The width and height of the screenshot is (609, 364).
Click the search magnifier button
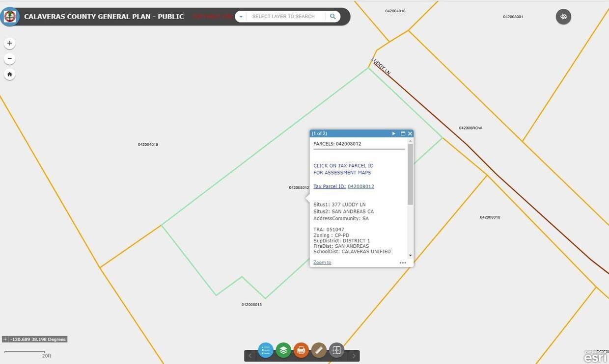[x=332, y=17]
